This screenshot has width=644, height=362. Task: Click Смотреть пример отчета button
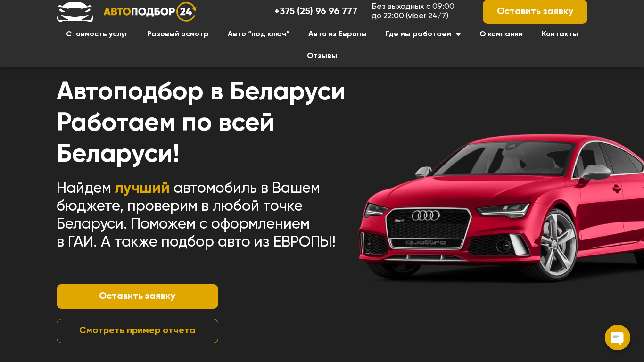click(x=137, y=331)
